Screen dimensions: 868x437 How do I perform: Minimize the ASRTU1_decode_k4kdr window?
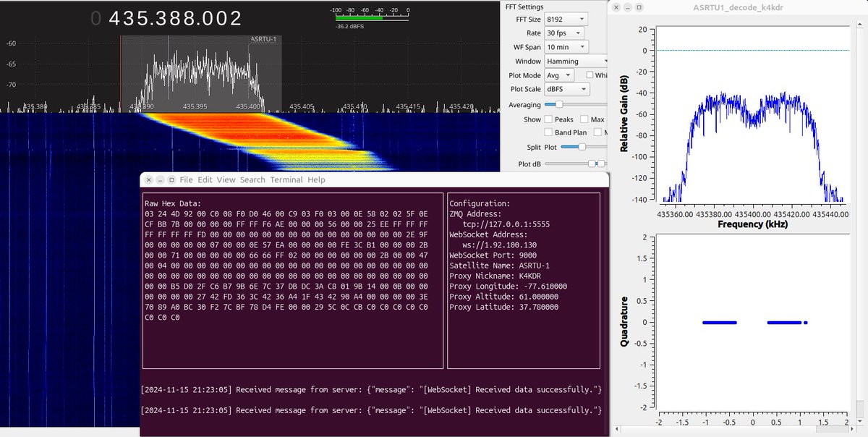point(627,7)
